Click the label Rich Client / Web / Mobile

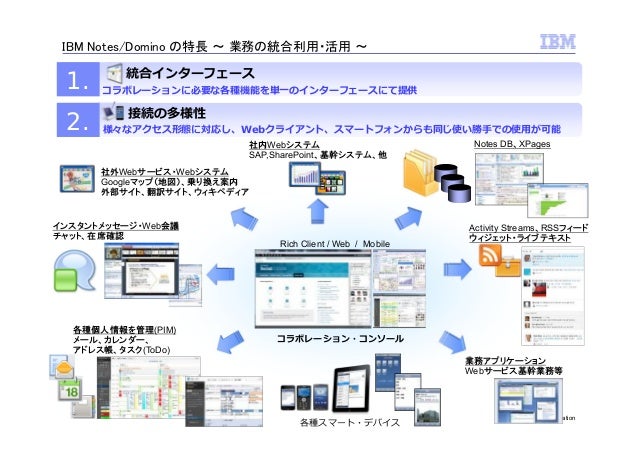click(x=334, y=244)
